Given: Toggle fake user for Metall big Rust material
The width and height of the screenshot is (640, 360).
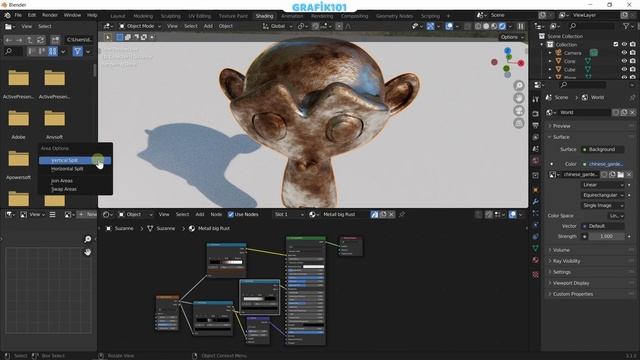Looking at the screenshot, I should 374,214.
